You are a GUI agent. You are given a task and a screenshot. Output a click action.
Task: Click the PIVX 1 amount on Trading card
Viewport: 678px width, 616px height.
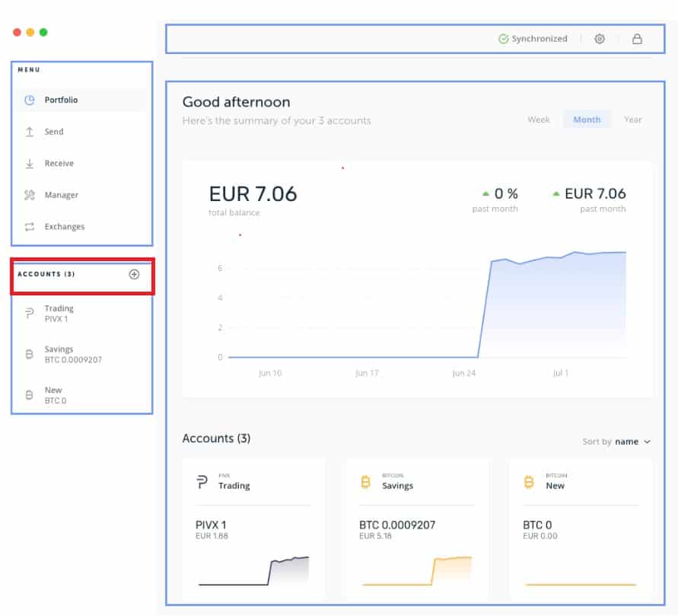(x=211, y=525)
